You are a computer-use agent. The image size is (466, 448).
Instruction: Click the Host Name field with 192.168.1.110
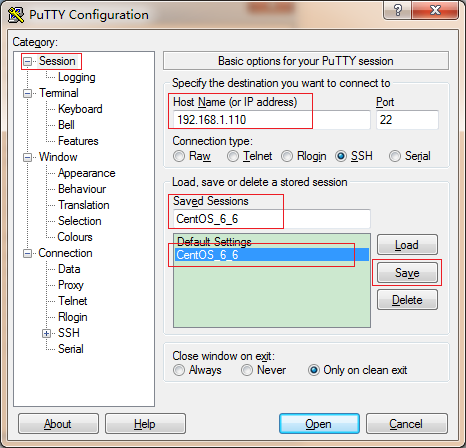click(272, 120)
